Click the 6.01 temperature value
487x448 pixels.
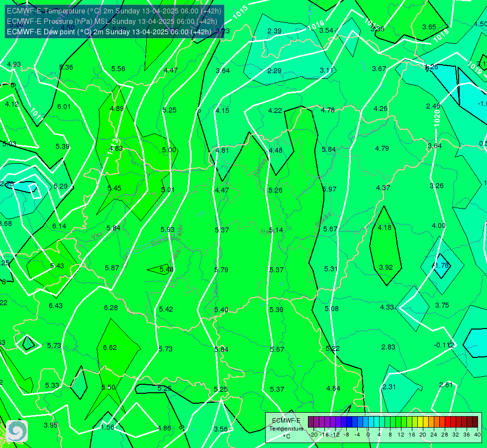click(64, 107)
